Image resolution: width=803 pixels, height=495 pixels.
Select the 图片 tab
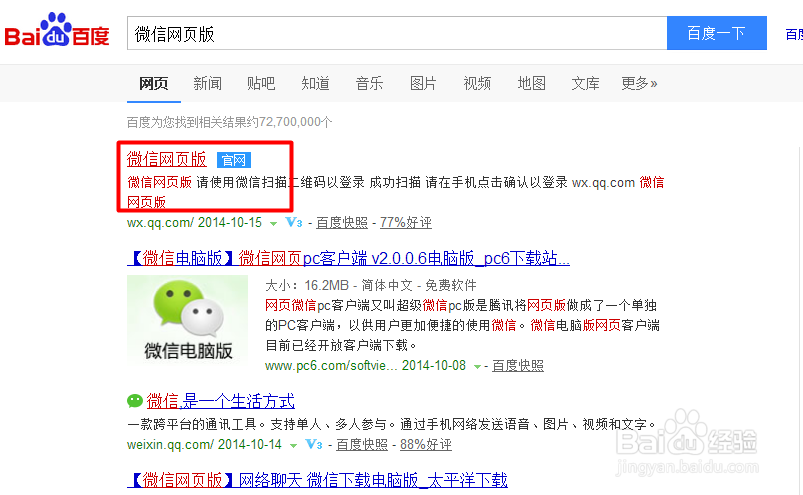tap(423, 83)
